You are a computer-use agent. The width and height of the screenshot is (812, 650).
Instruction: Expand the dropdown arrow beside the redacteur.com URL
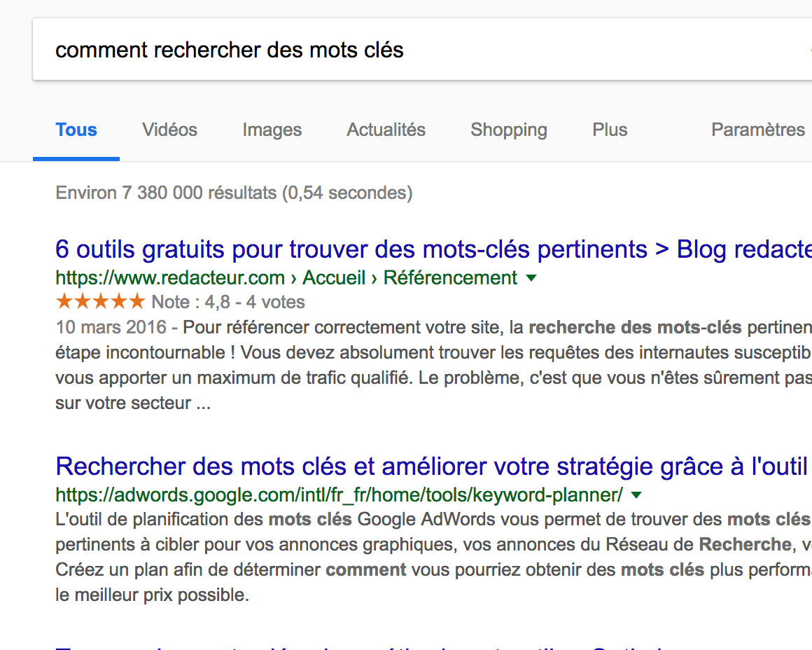(x=531, y=279)
